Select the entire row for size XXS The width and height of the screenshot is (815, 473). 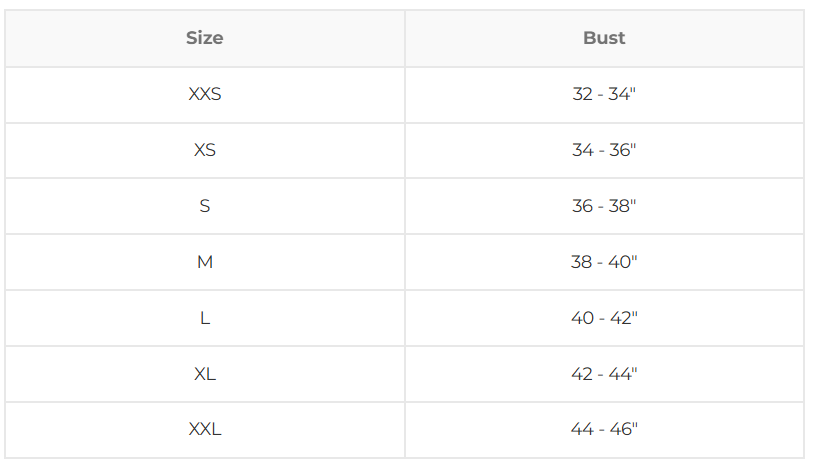(x=404, y=95)
